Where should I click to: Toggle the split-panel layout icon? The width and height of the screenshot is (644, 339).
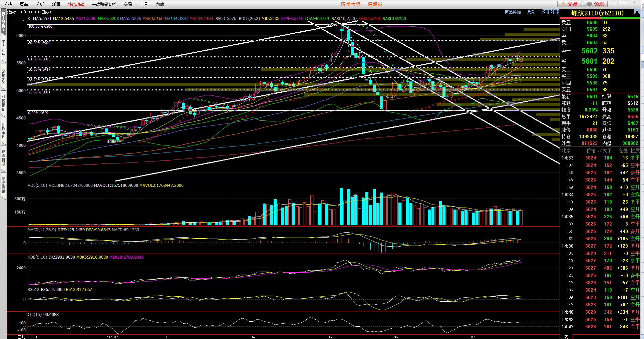(556, 12)
